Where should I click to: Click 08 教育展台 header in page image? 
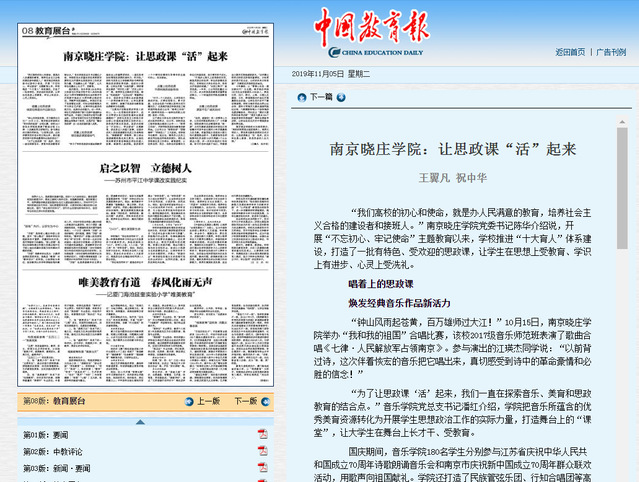46,31
